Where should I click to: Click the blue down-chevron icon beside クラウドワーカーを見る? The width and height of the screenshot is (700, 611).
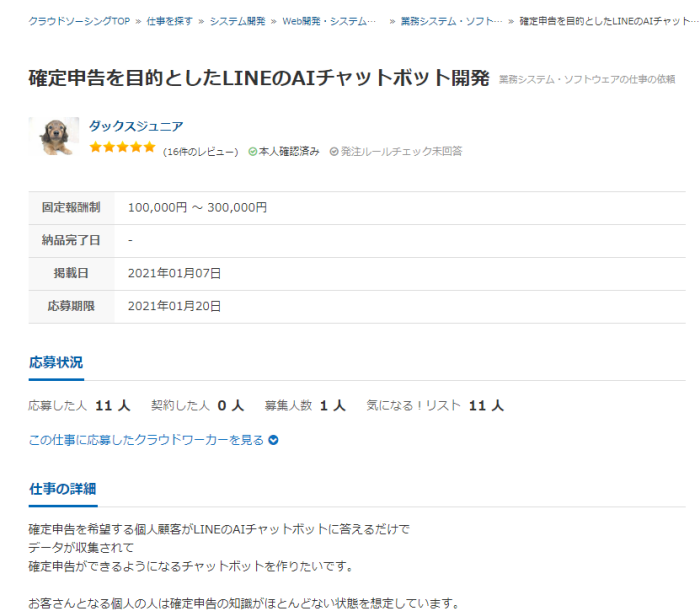pyautogui.click(x=273, y=441)
